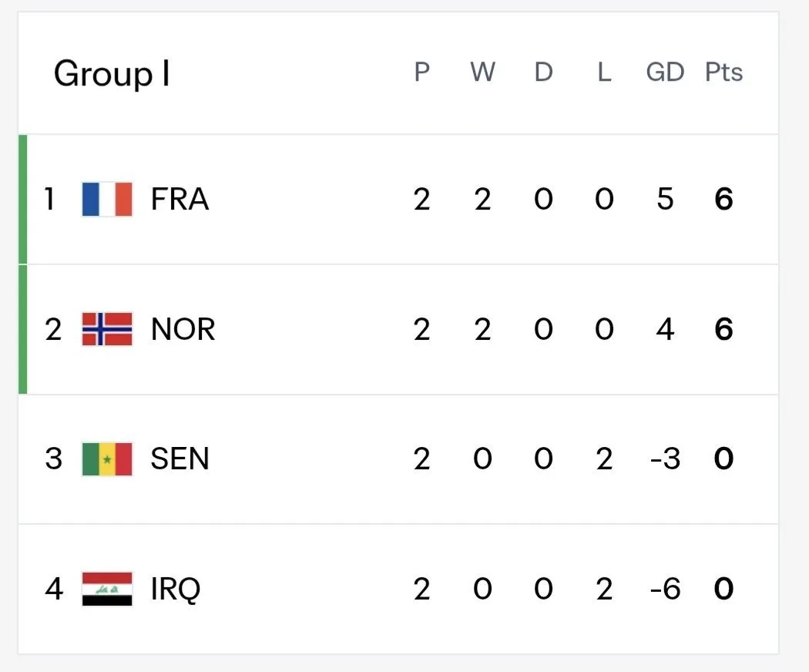Click the L column header

[x=604, y=72]
